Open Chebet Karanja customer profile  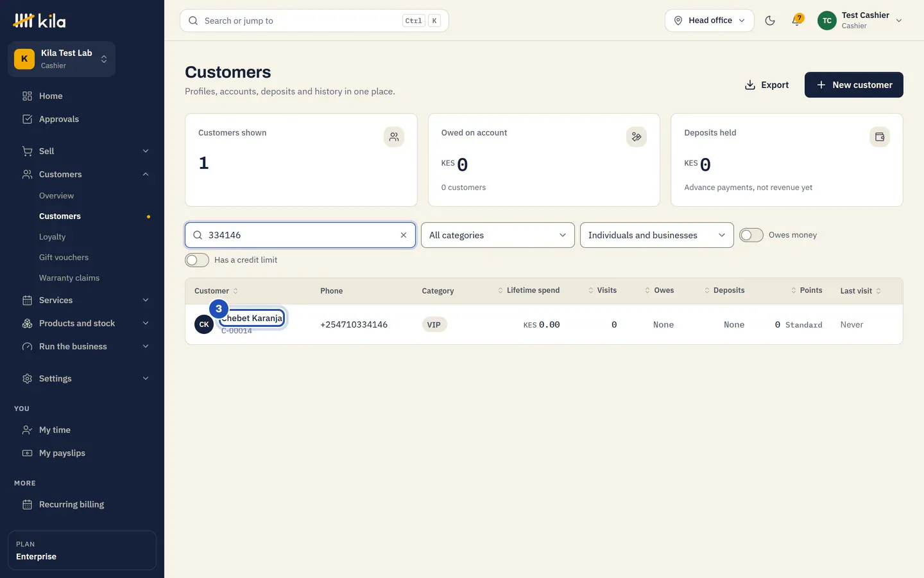(x=252, y=318)
